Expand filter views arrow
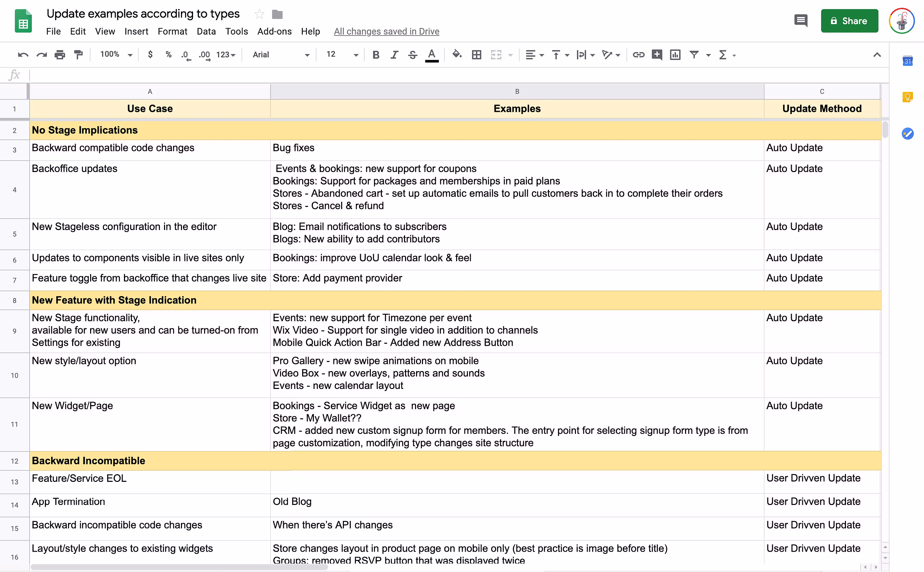 point(709,55)
